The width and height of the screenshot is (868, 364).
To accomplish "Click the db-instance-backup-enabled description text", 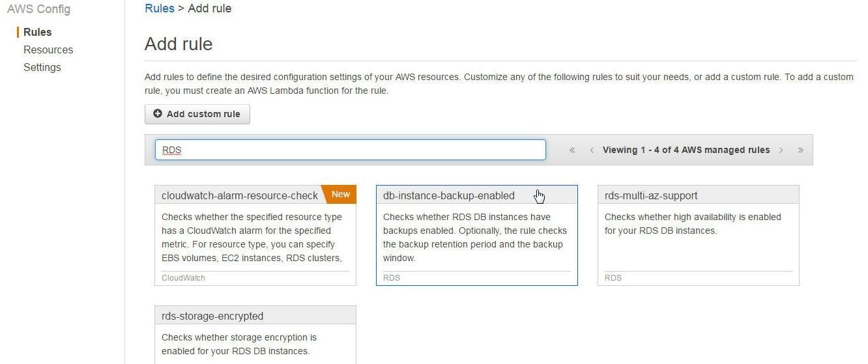I will point(475,238).
